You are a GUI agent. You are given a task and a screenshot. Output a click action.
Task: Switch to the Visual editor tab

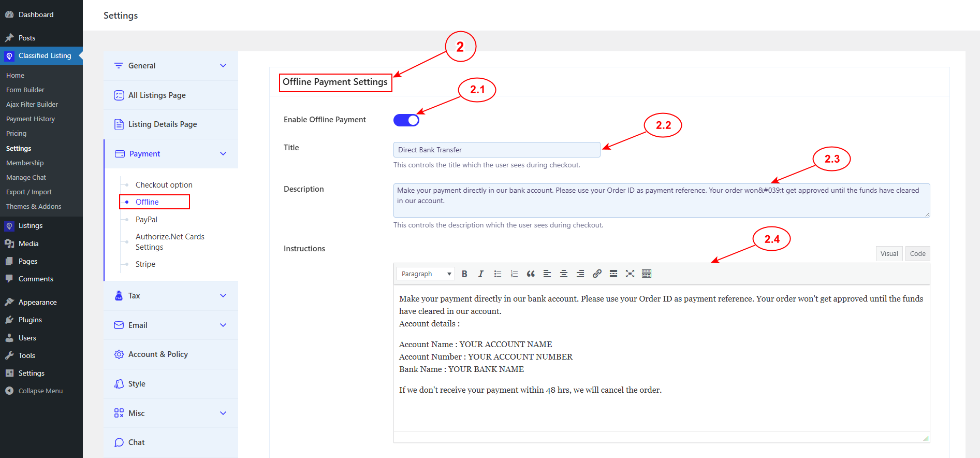click(889, 253)
